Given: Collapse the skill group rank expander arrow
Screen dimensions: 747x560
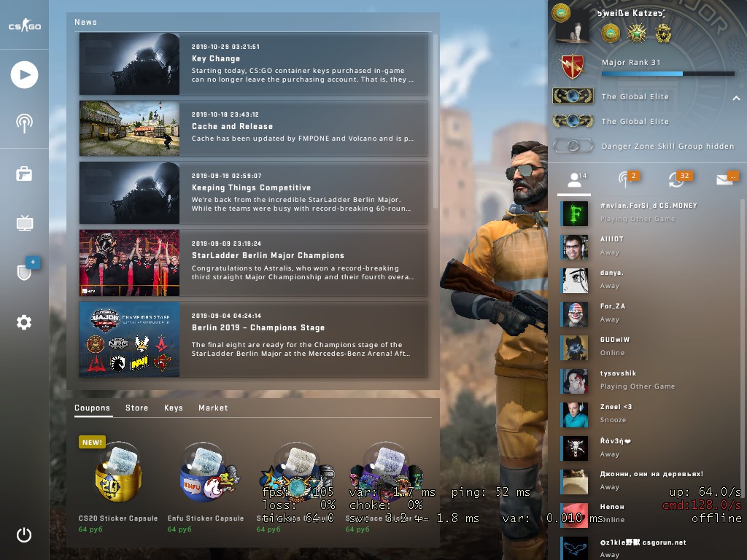Looking at the screenshot, I should pyautogui.click(x=736, y=98).
